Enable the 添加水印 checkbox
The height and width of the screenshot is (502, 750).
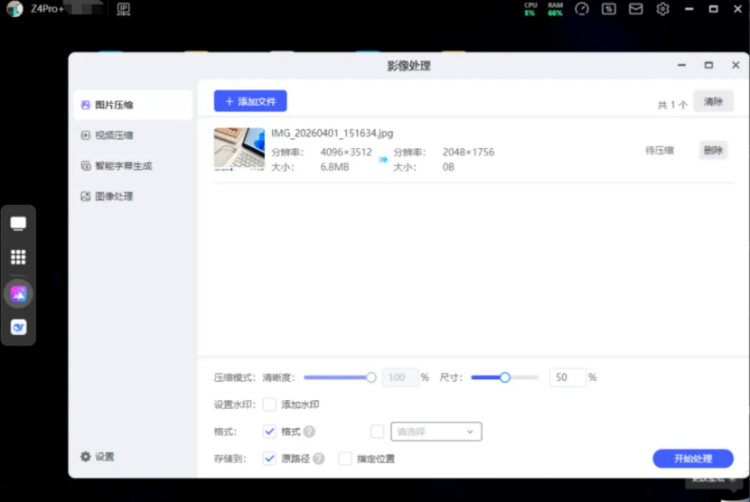(x=269, y=404)
